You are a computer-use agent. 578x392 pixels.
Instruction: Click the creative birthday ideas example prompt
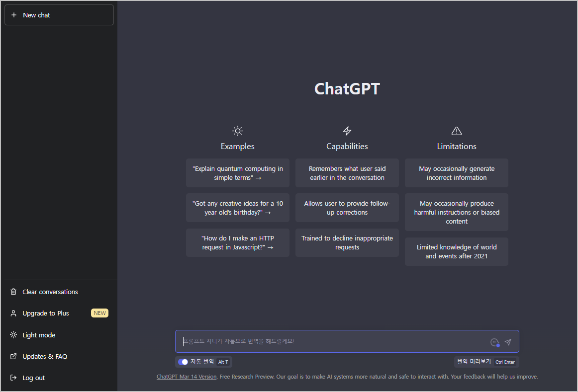[237, 208]
